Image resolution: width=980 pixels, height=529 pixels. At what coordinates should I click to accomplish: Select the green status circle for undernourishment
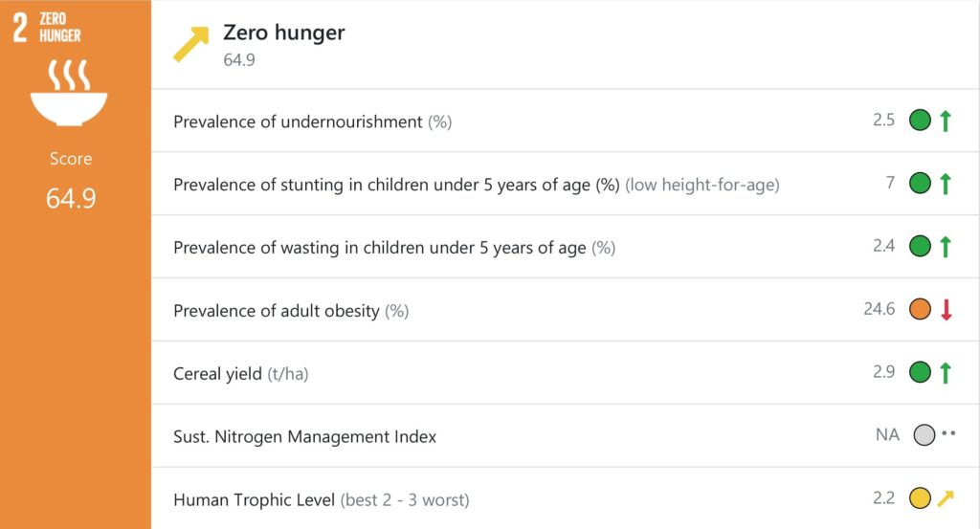pos(920,121)
